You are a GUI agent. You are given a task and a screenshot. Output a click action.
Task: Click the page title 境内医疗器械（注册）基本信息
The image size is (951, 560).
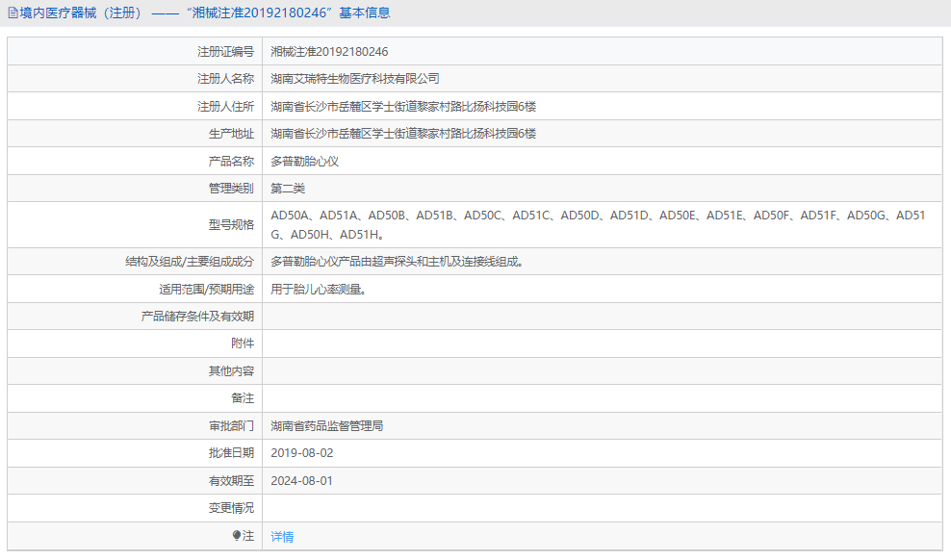click(204, 13)
